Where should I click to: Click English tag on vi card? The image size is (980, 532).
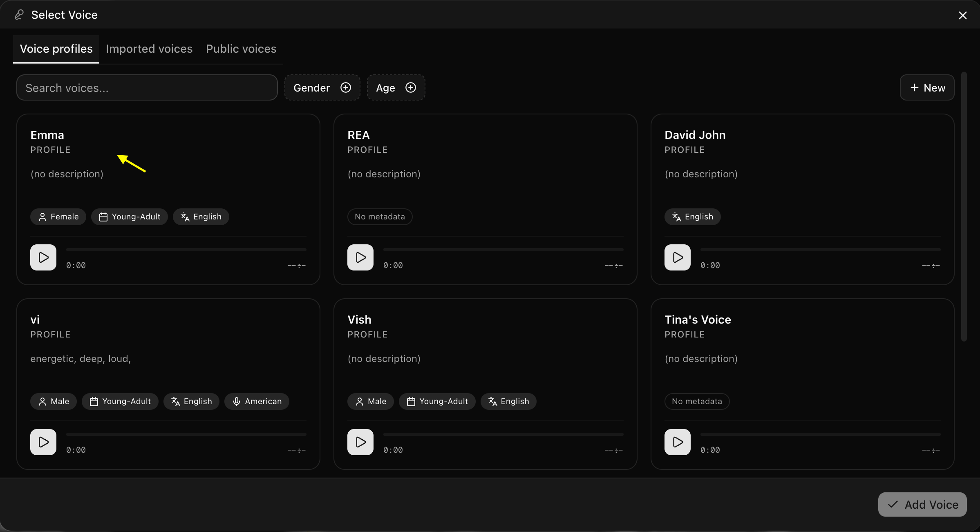click(x=192, y=401)
